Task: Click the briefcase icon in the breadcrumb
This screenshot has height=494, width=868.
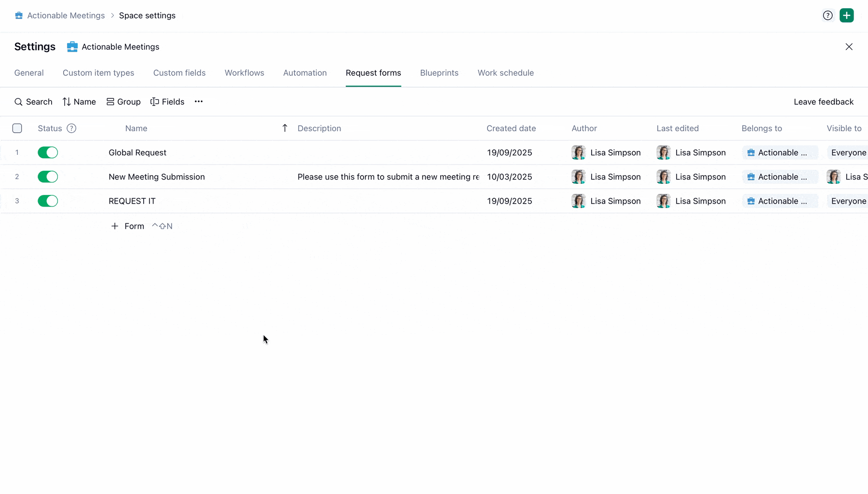Action: click(x=19, y=15)
